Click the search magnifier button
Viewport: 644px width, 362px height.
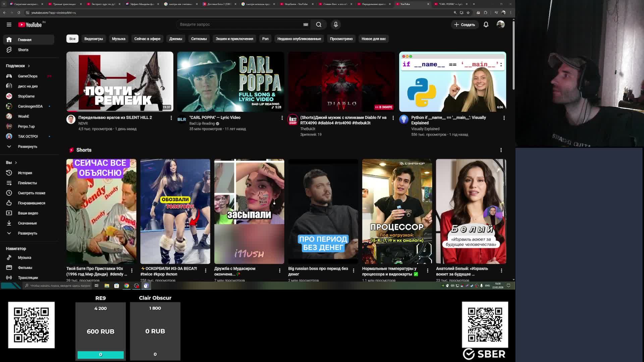tap(319, 24)
